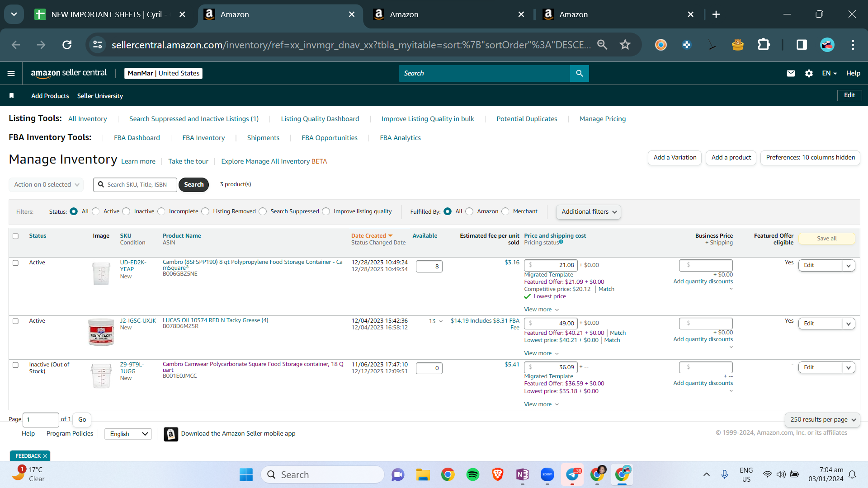Open Edit dropdown arrow for LUCAS Oil row
The image size is (868, 488).
click(849, 324)
